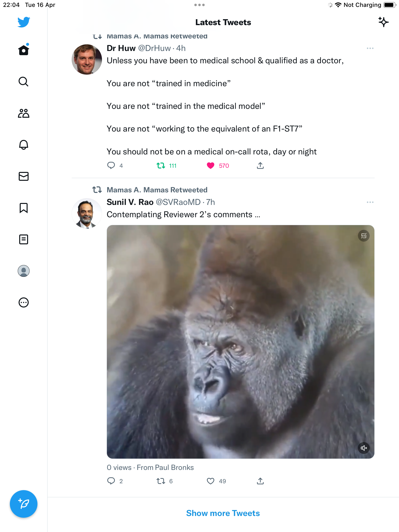Compose a new tweet with blue button
The width and height of the screenshot is (399, 532).
tap(24, 504)
